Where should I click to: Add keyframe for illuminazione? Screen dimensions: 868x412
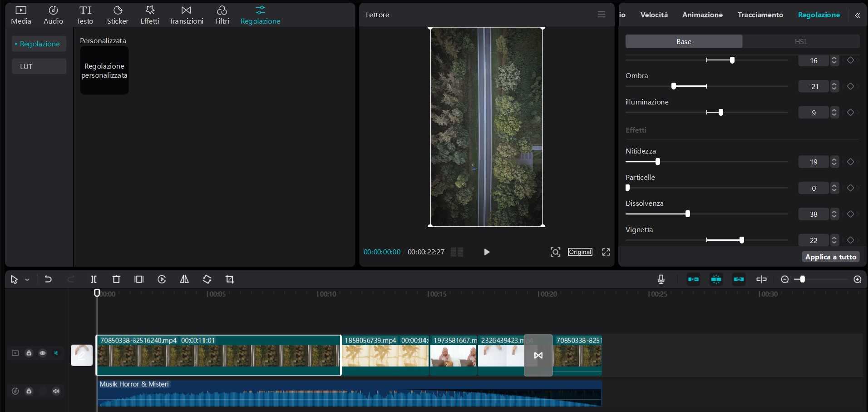click(851, 112)
